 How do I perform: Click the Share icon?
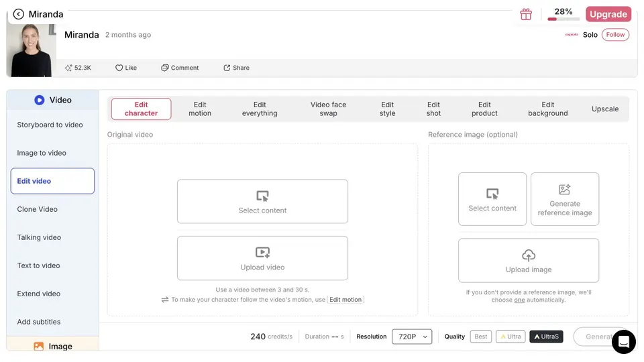point(227,68)
